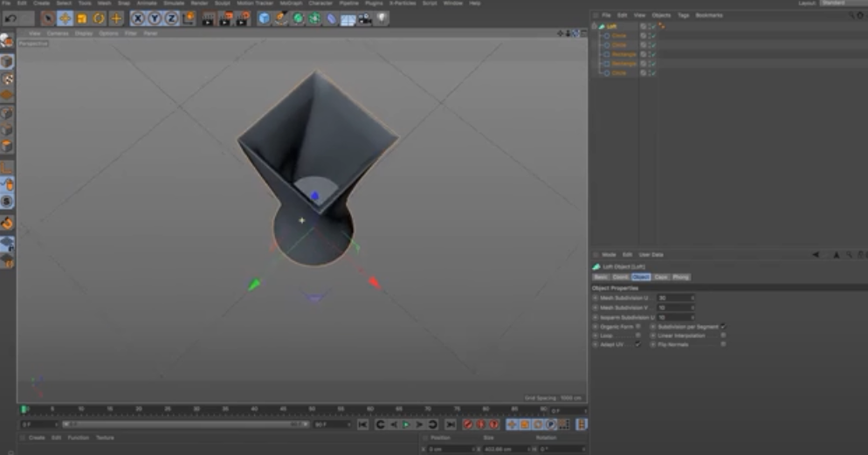Collapse the Loft object hierarchy
This screenshot has height=455, width=868.
(595, 26)
